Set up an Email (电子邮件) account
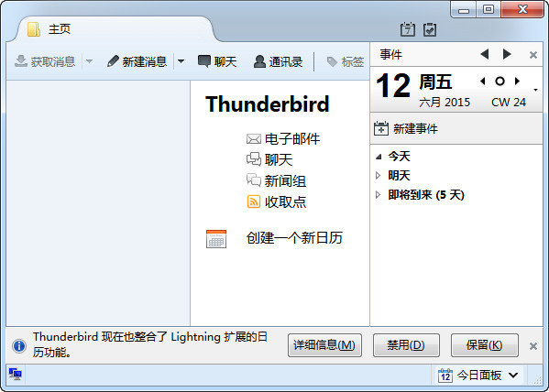 pyautogui.click(x=283, y=139)
